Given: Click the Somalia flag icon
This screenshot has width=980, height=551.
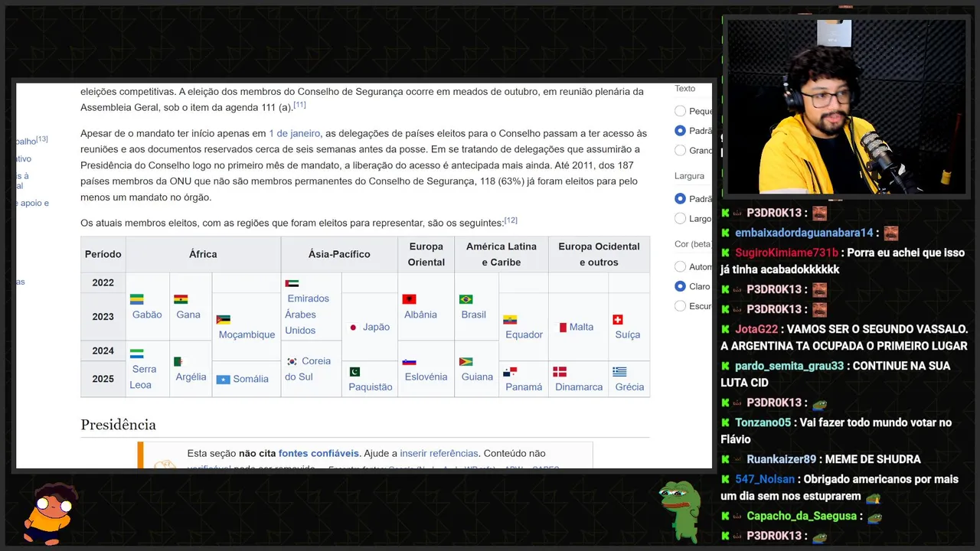Looking at the screenshot, I should tap(224, 379).
